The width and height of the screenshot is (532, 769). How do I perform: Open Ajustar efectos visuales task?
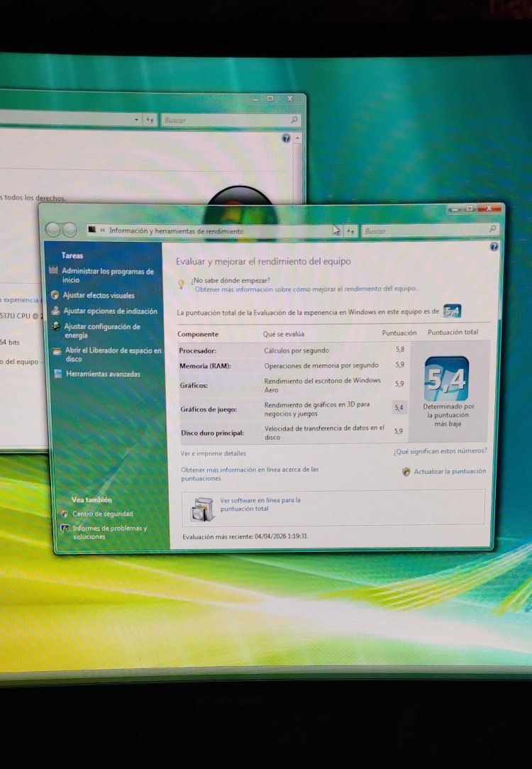point(98,295)
